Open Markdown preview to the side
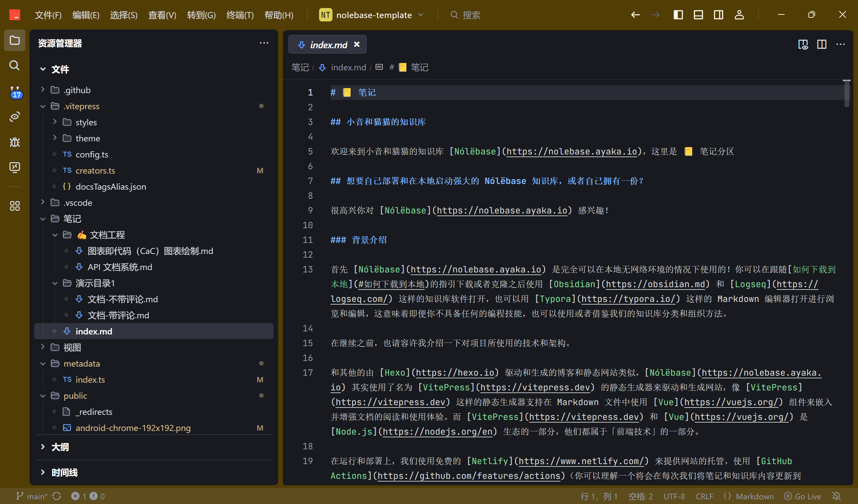Image resolution: width=858 pixels, height=504 pixels. coord(803,44)
